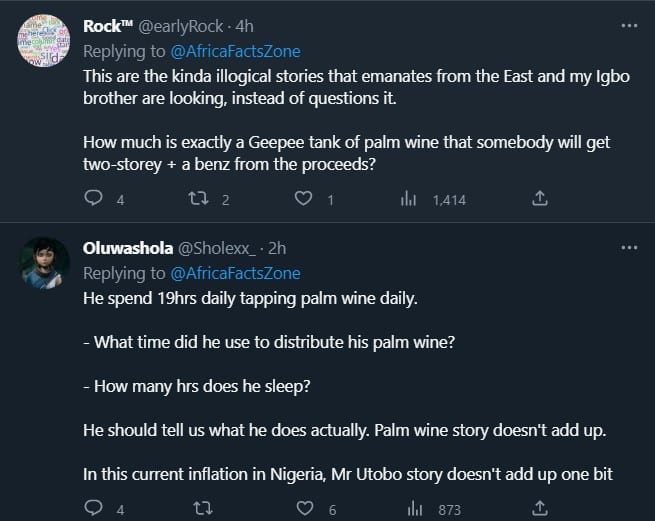Screen dimensions: 655x521
Task: Share Oluwashola's tweet using share icon
Action: (539, 510)
